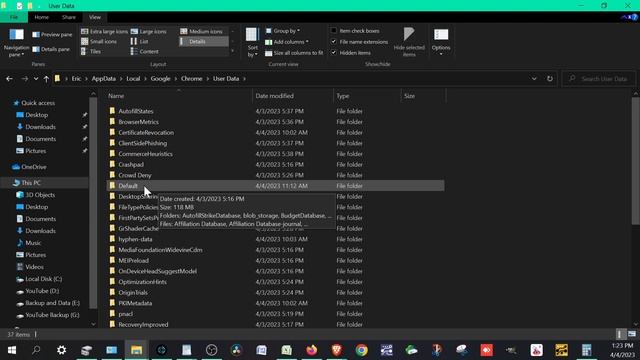
Task: Open the Navigation pane menu
Action: point(16,42)
